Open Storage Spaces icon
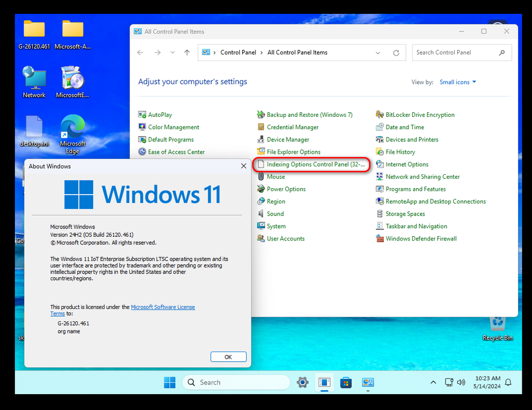Screen dimensions: 532x410 (380, 214)
